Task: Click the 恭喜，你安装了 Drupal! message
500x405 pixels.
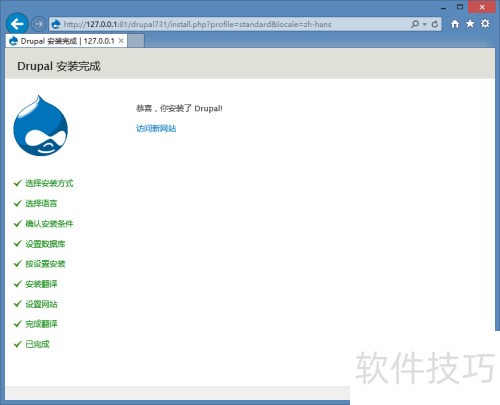Action: point(179,108)
